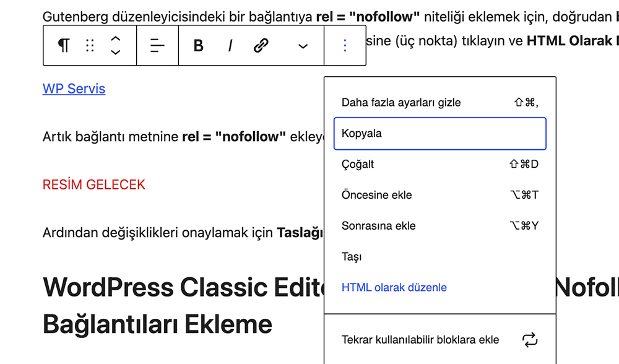Move block up with the up arrow

coord(115,38)
